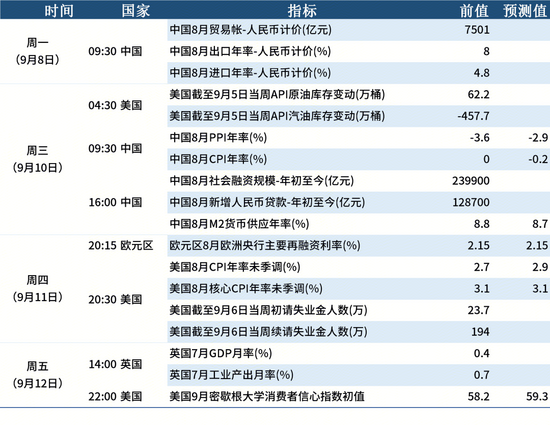The width and height of the screenshot is (550, 425).
Task: Click the 指标 column header
Action: tap(302, 11)
